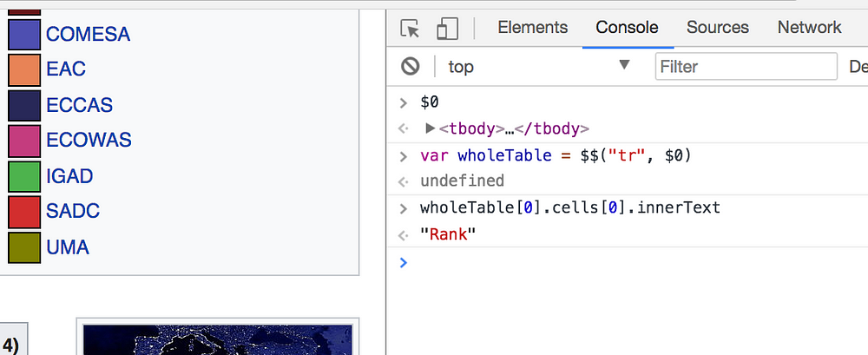Open the ECCAS link

79,105
